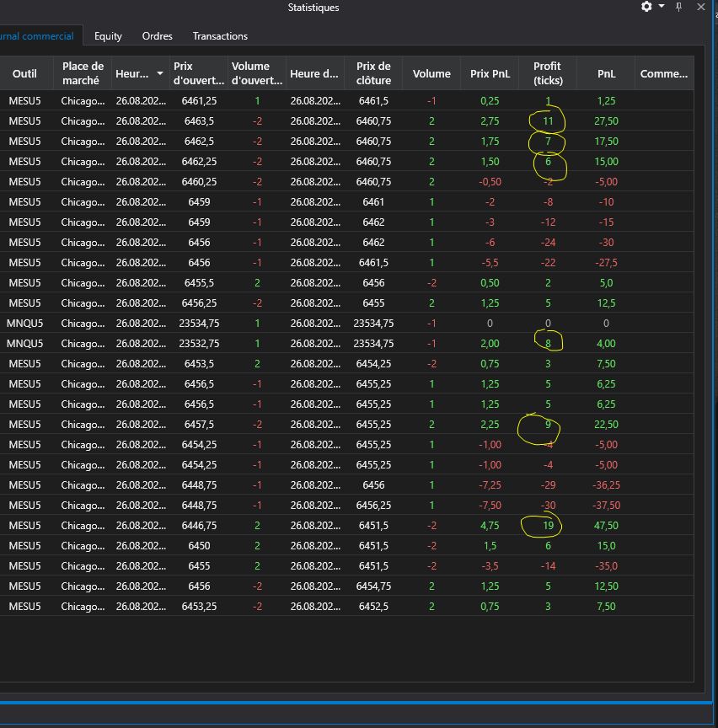Viewport: 718px width, 728px height.
Task: Select the Transactions tab
Action: pyautogui.click(x=220, y=36)
